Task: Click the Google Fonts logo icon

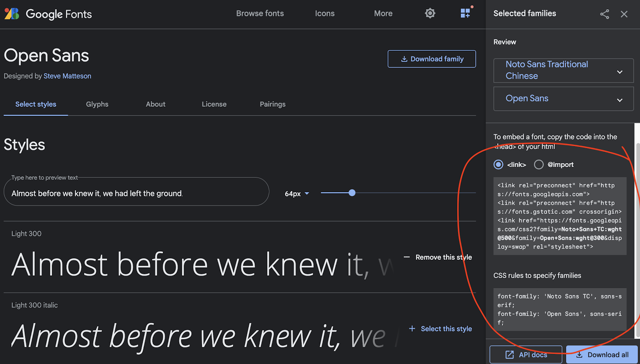Action: click(x=12, y=14)
